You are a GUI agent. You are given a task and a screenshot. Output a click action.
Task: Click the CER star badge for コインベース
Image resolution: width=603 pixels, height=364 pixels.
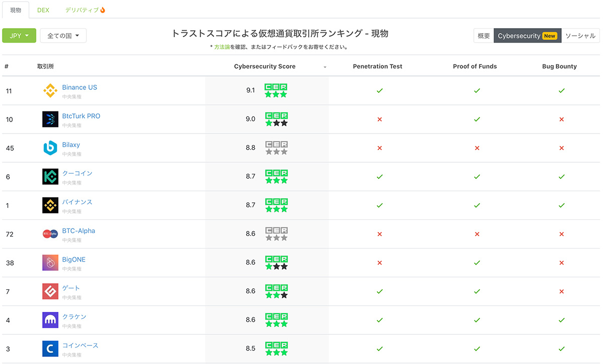tap(276, 348)
